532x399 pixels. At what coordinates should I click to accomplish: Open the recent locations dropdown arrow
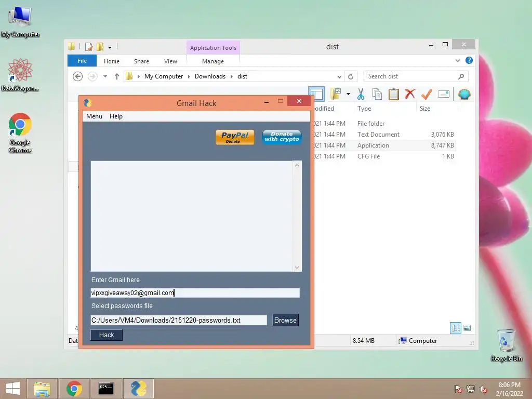coord(105,76)
